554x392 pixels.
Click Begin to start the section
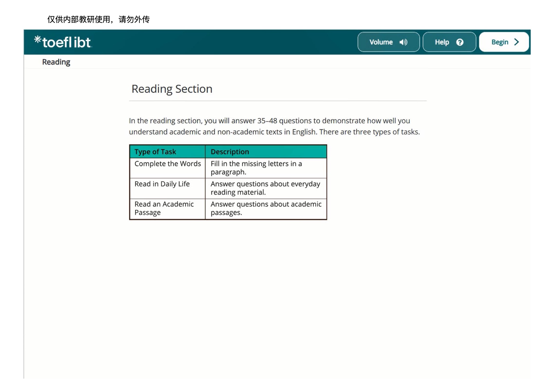point(504,42)
